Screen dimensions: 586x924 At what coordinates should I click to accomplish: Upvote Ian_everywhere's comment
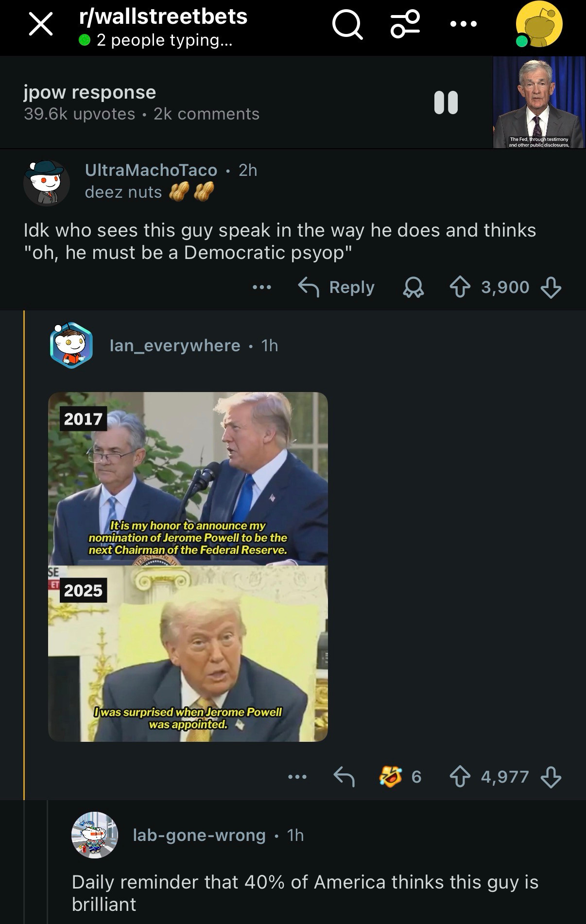pos(460,776)
